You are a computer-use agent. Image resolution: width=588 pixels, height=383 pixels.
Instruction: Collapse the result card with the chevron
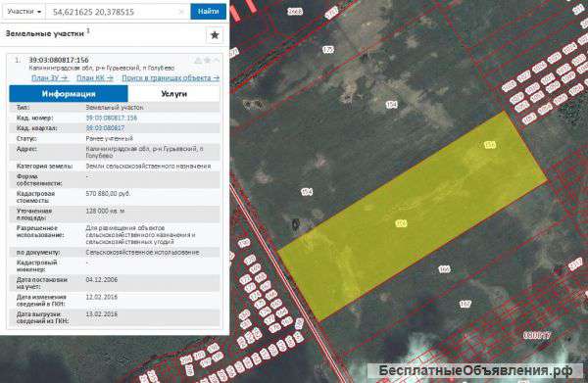(x=217, y=61)
